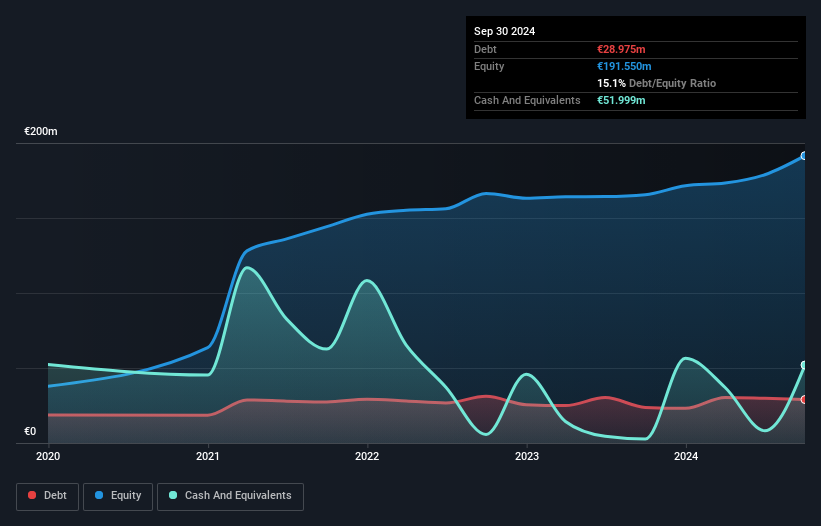Click the 2023 x-axis label
The width and height of the screenshot is (821, 526).
tap(527, 456)
